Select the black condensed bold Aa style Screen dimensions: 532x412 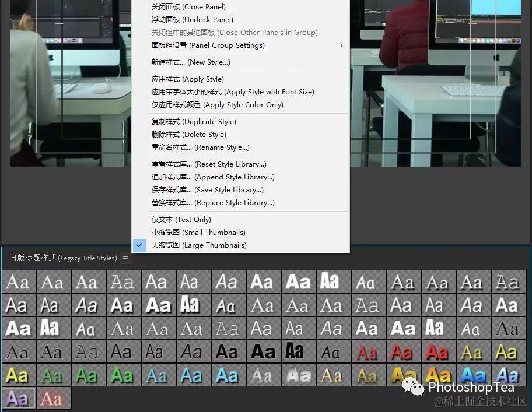tap(299, 351)
